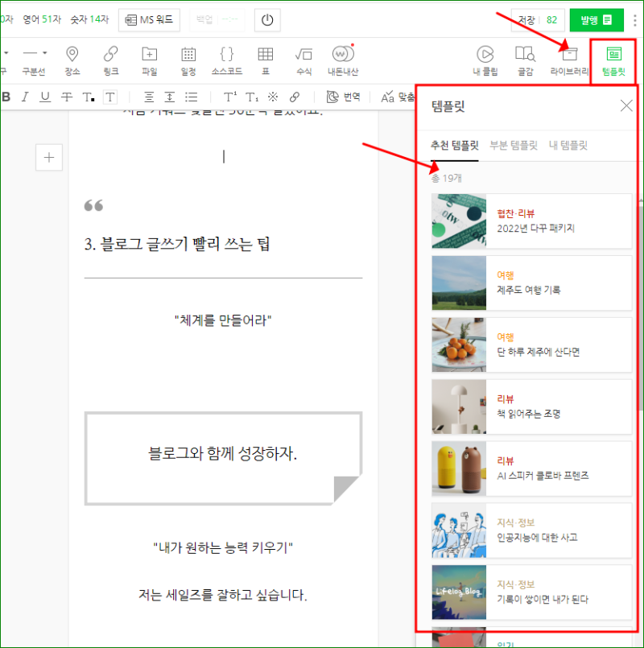
Task: Click the quote text "체계를 만들어라"
Action: tap(223, 320)
